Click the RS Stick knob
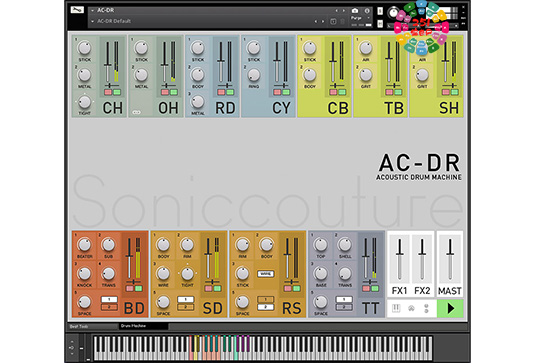535x363 pixels. coord(242,274)
